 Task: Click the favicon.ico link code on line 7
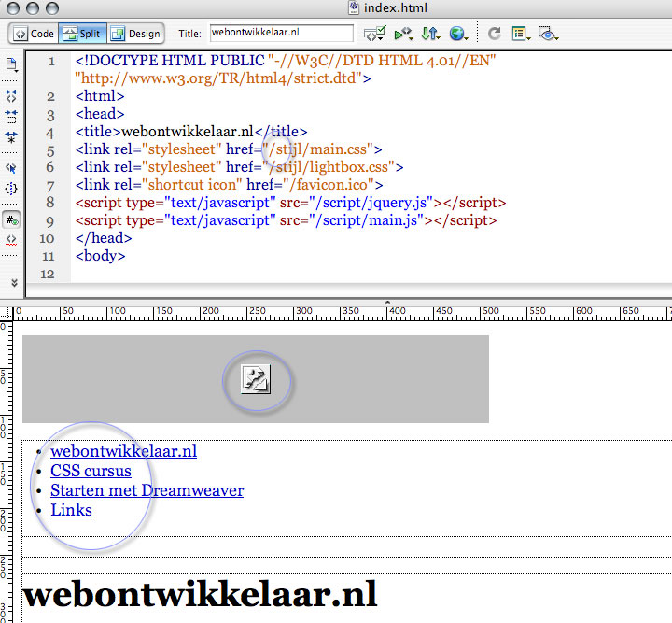(229, 185)
